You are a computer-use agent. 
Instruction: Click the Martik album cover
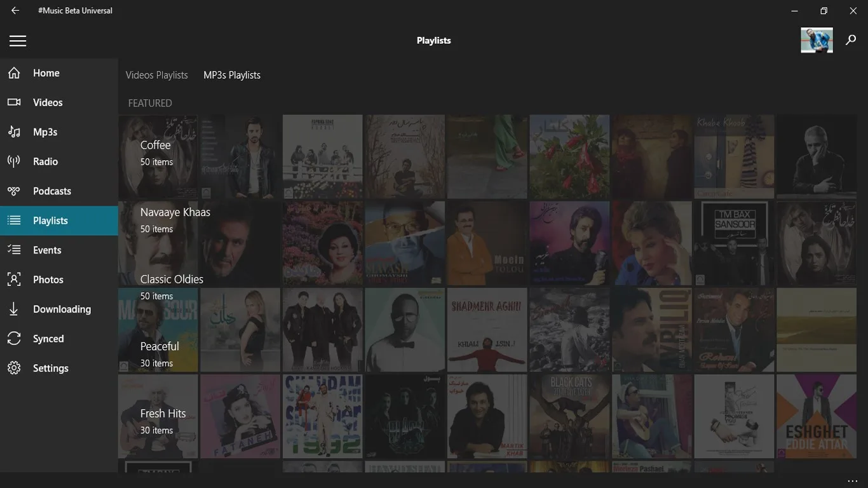point(487,416)
